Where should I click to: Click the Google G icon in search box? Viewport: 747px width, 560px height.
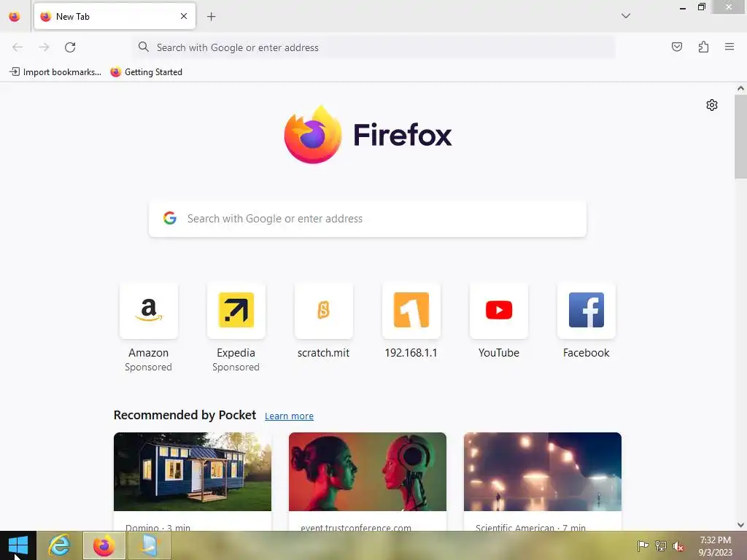coord(170,218)
